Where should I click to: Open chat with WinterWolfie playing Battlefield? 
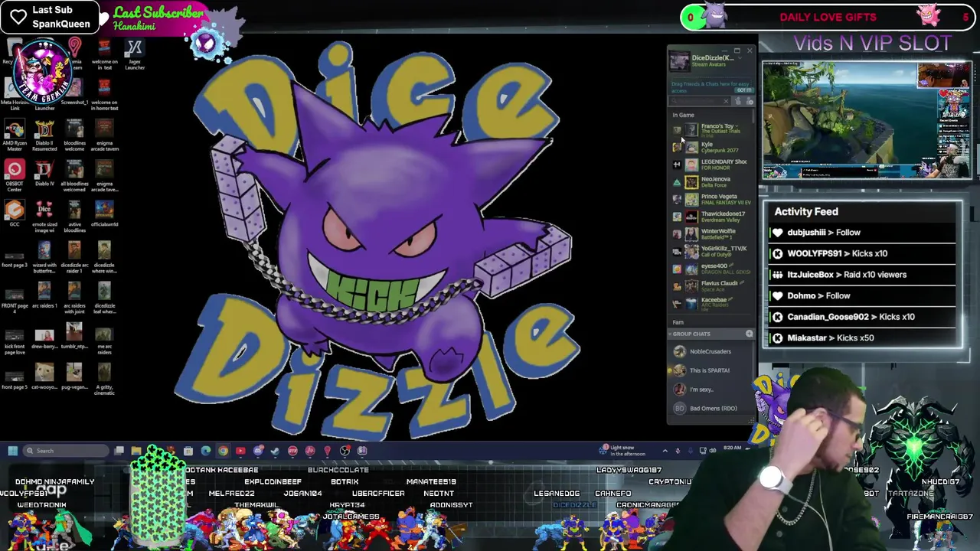tap(713, 233)
